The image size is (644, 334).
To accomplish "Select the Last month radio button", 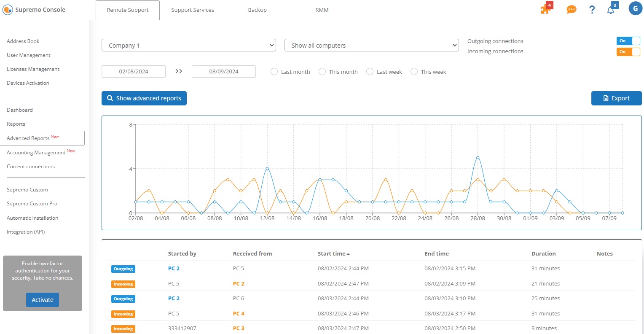I will (274, 72).
